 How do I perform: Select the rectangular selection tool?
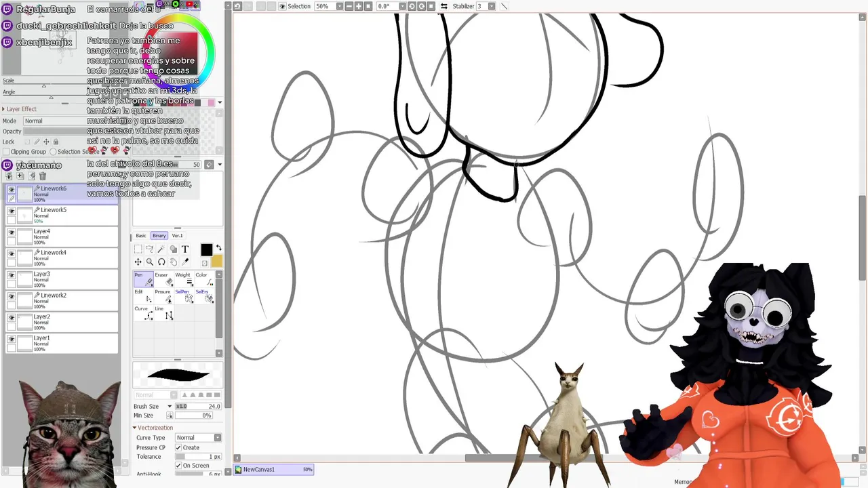(138, 249)
